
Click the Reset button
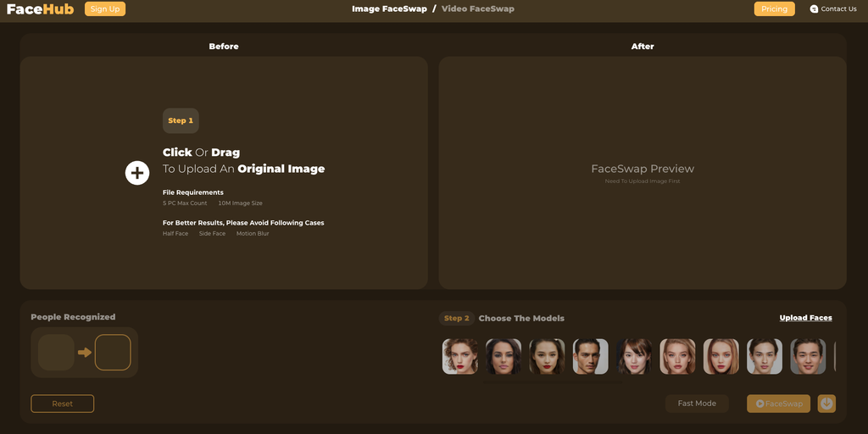click(x=63, y=403)
